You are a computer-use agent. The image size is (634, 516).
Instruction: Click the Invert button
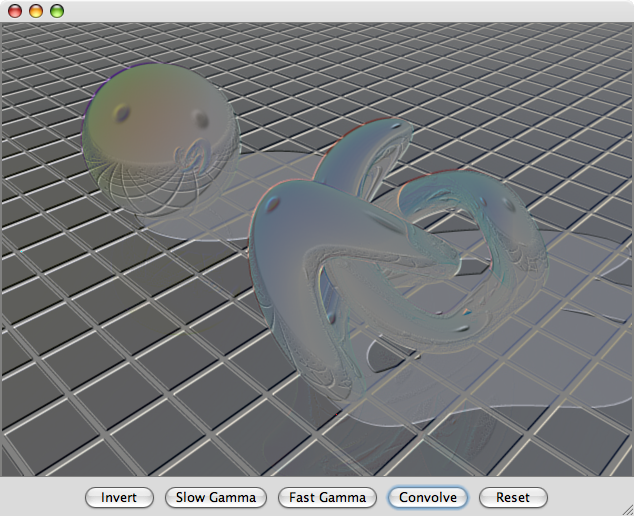click(119, 497)
